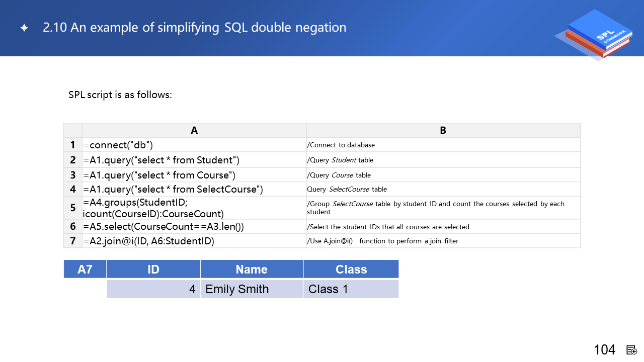The image size is (644, 362).
Task: Click the slide title about SQL double negation
Action: (194, 27)
